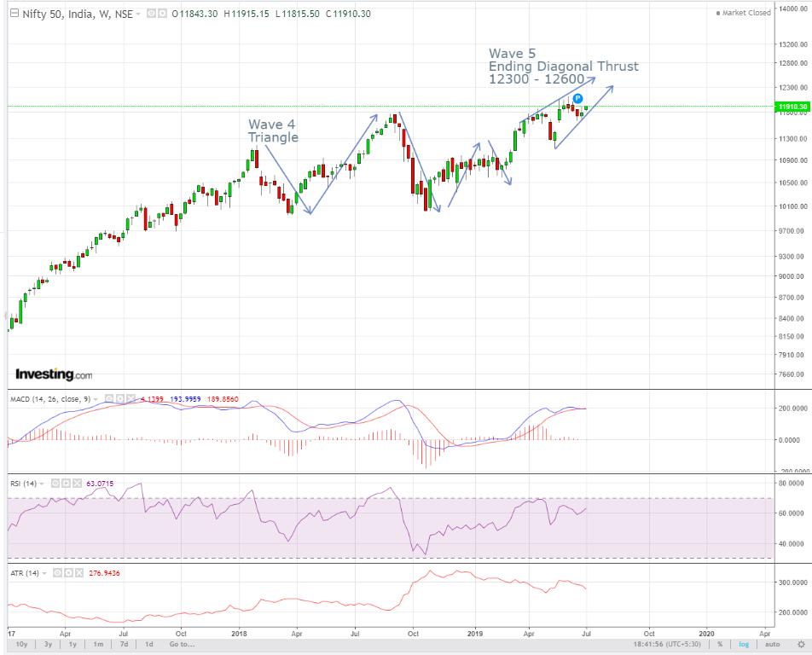The image size is (812, 655).
Task: Click the Market Closed status indicator
Action: [x=744, y=13]
